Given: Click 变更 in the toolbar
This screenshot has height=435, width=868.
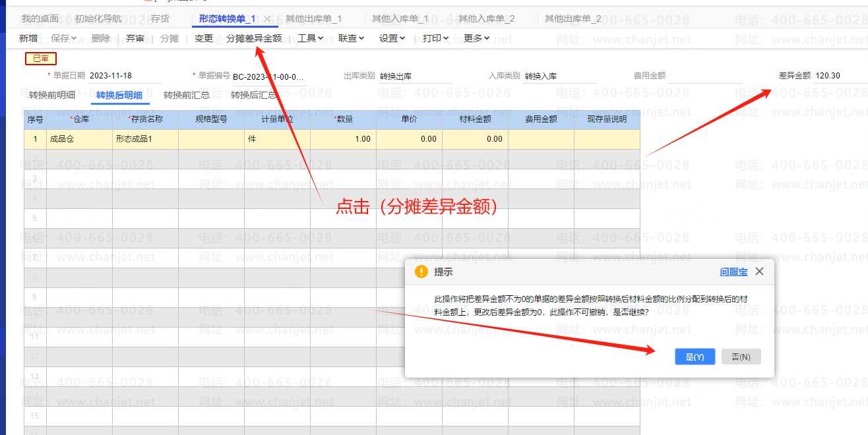Looking at the screenshot, I should click(x=204, y=38).
